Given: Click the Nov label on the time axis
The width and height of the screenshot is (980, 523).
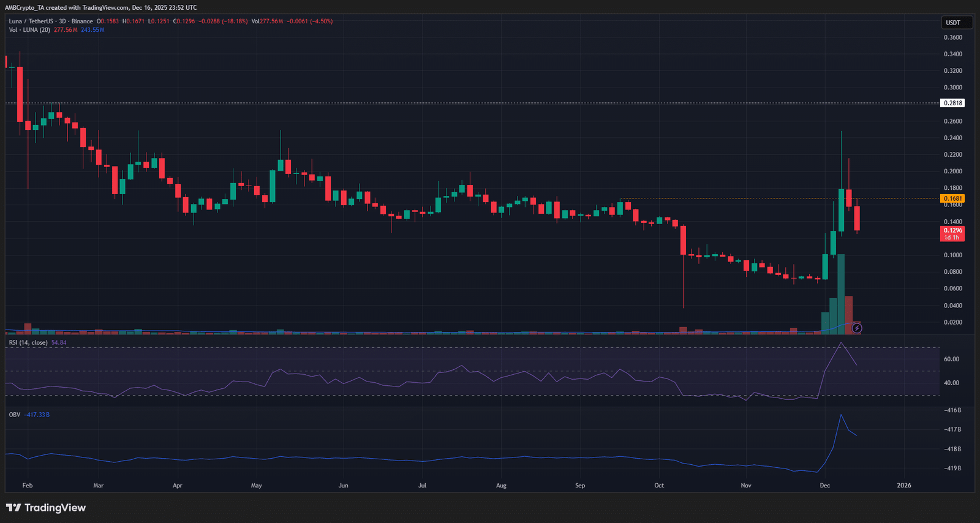Looking at the screenshot, I should [x=746, y=486].
